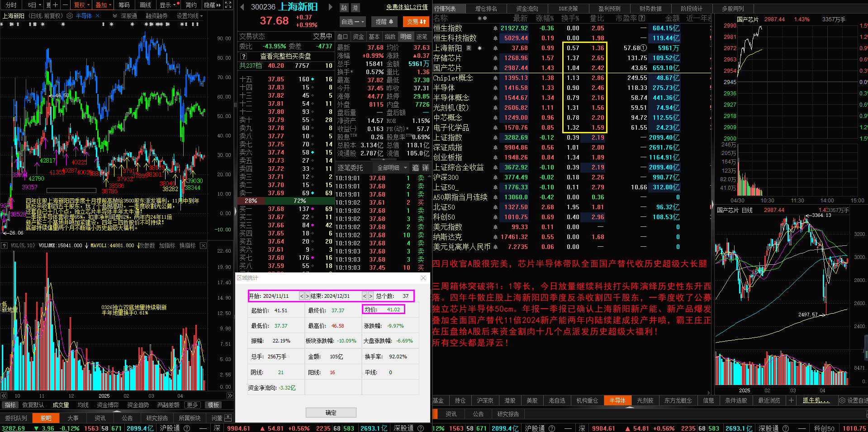Image resolution: width=868 pixels, height=432 pixels.
Task: Open the 自选一 watchlist dropdown
Action: 353,21
